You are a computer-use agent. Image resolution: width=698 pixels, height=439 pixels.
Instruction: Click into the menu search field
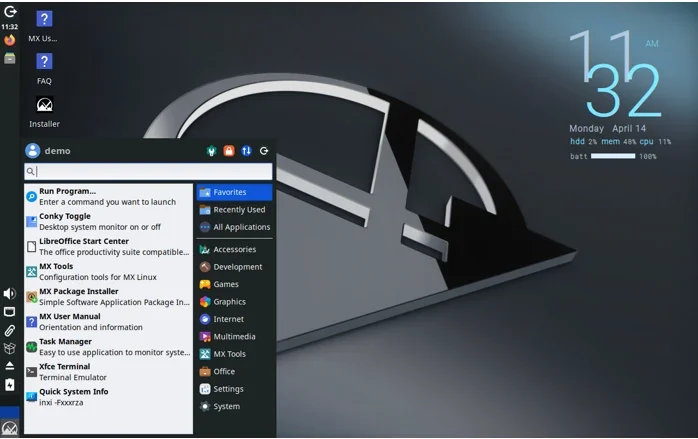pyautogui.click(x=148, y=171)
